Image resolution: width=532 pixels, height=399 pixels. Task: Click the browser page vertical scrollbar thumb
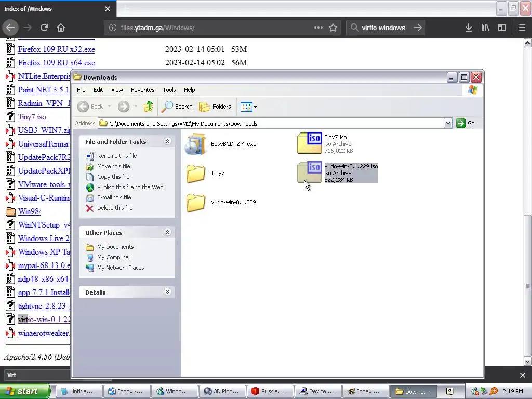528,286
